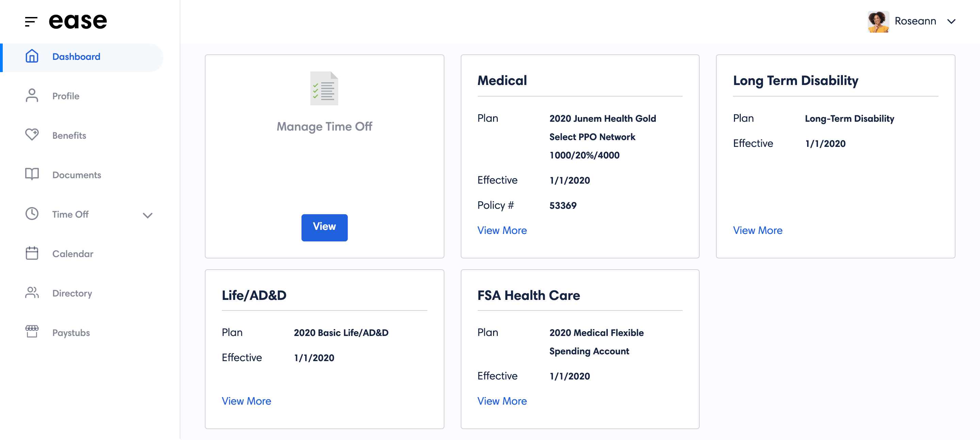Open the Roseann user dropdown arrow
The image size is (980, 440).
951,21
